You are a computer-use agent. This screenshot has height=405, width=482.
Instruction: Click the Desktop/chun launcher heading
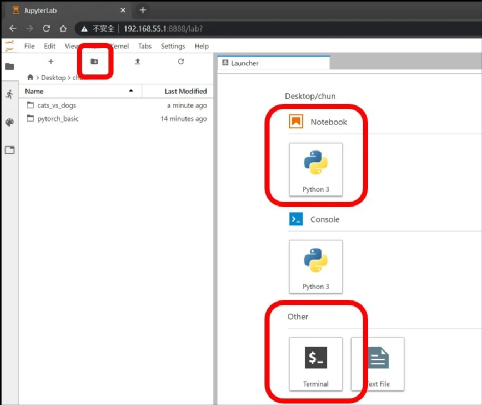click(x=310, y=96)
